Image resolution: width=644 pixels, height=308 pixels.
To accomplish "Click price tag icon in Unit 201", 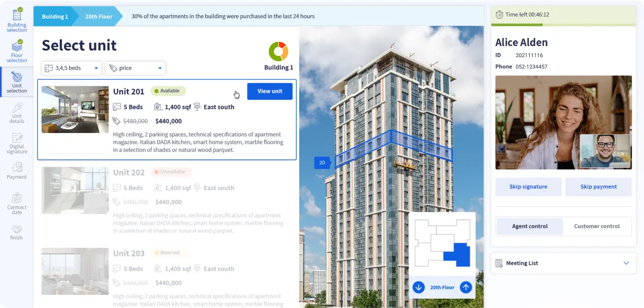I will click(x=117, y=121).
